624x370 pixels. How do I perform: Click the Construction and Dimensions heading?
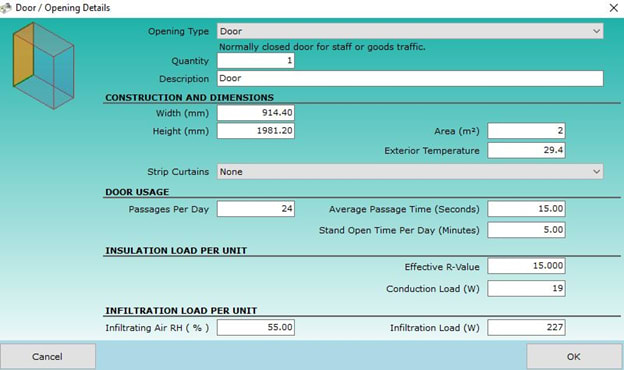pos(189,97)
